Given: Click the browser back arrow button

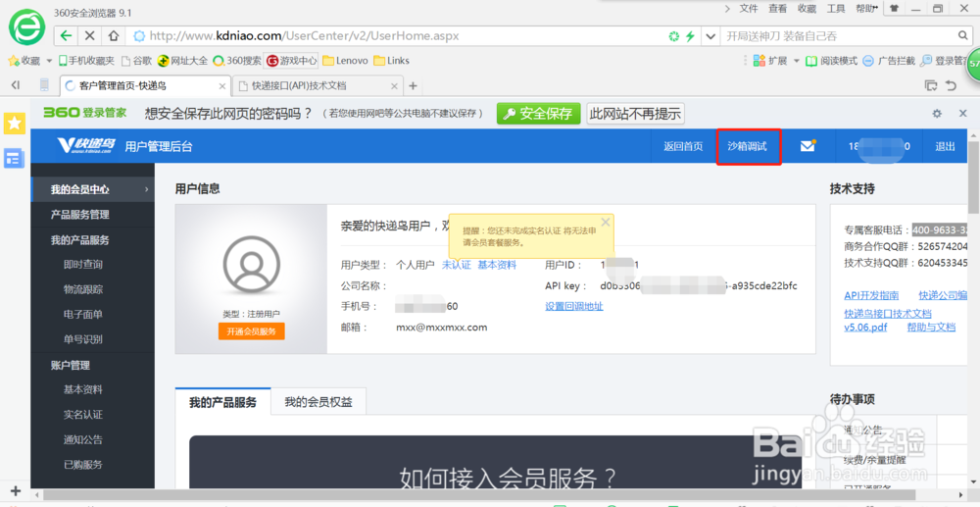Looking at the screenshot, I should 66,35.
